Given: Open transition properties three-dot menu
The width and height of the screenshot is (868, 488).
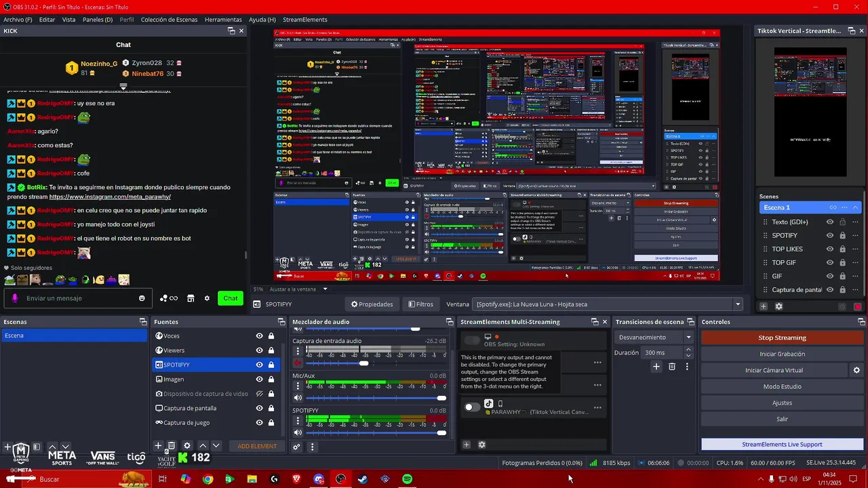Looking at the screenshot, I should click(687, 366).
